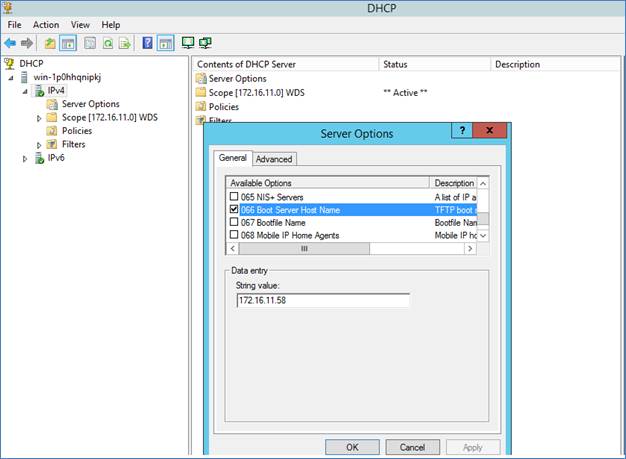The width and height of the screenshot is (626, 459).
Task: Enable the 067 Bootfile Name checkbox
Action: (x=235, y=223)
